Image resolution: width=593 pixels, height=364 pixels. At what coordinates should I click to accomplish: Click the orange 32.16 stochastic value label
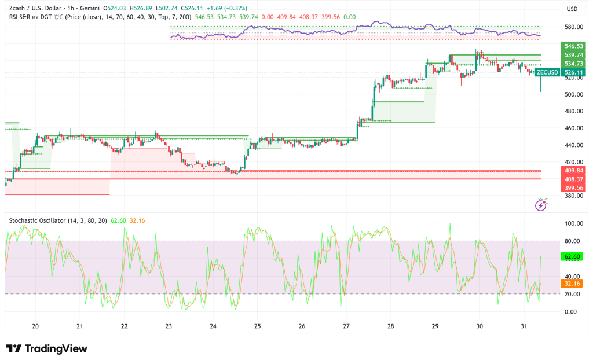573,284
